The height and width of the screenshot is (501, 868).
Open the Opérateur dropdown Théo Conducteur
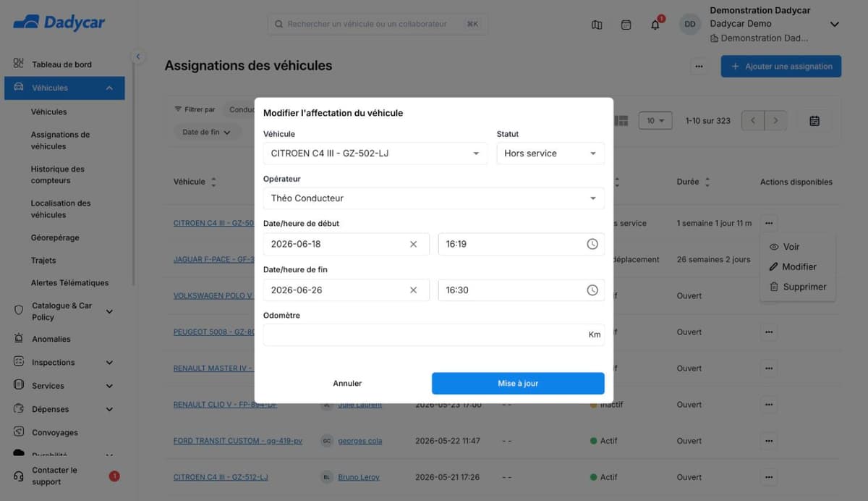click(x=434, y=198)
